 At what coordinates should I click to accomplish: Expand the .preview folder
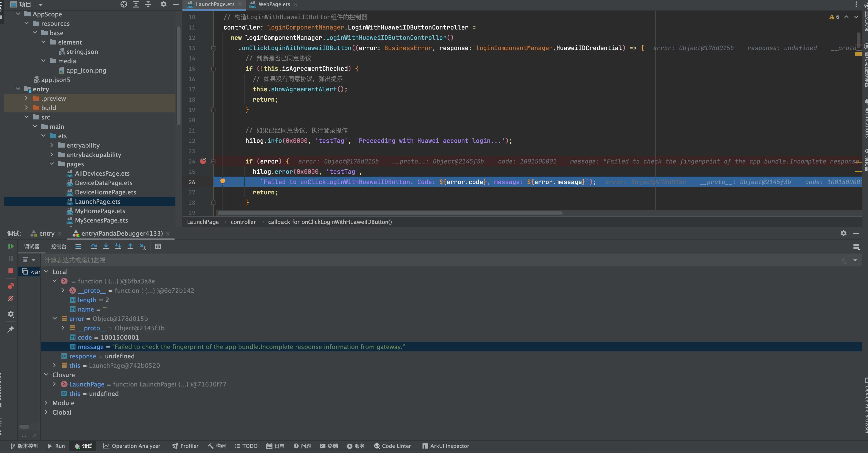[x=26, y=98]
